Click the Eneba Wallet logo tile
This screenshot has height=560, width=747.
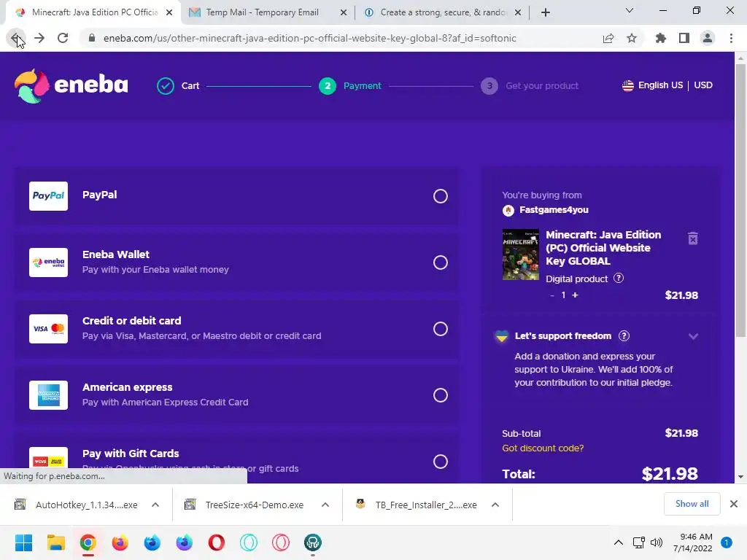coord(49,262)
